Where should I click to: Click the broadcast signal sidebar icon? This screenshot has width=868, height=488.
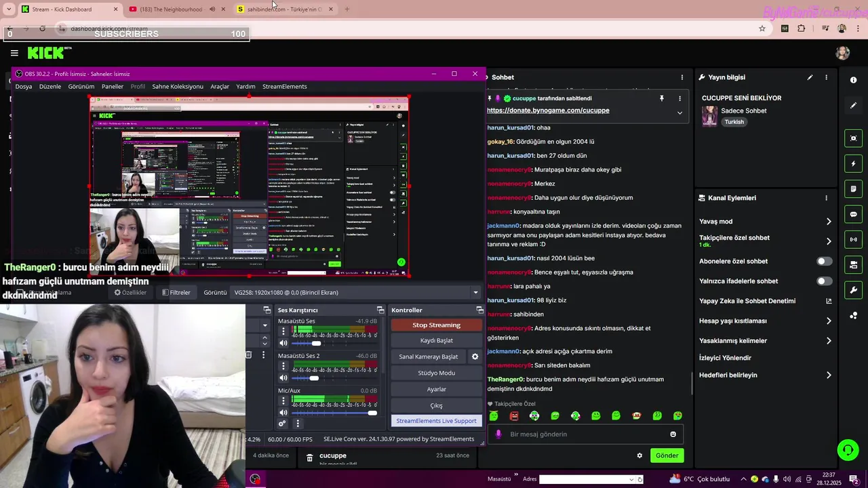coord(853,239)
